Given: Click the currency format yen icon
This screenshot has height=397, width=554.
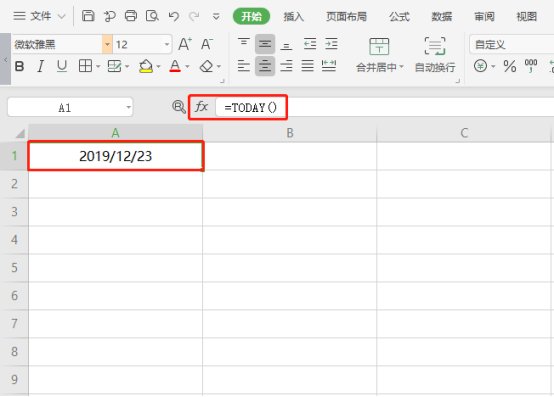Looking at the screenshot, I should 481,66.
